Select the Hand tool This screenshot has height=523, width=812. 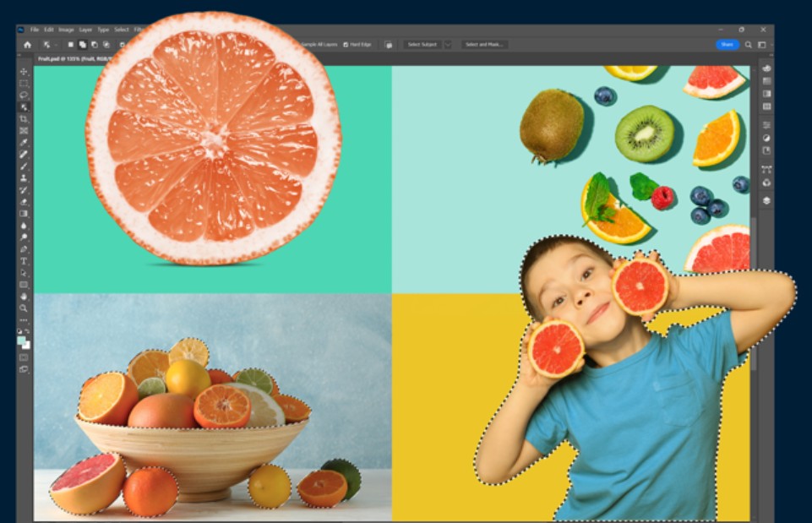pos(24,297)
